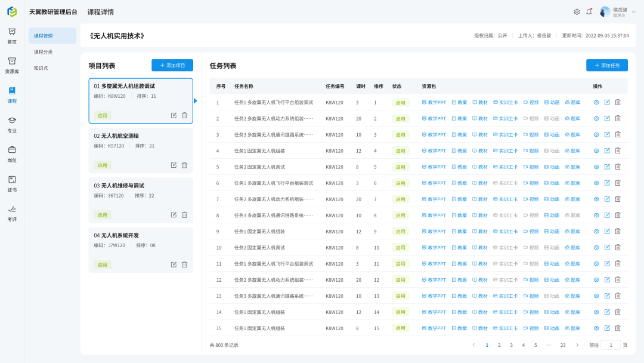Select 课程分类 in the submenu
Screen dimensions: 644x363
44,52
